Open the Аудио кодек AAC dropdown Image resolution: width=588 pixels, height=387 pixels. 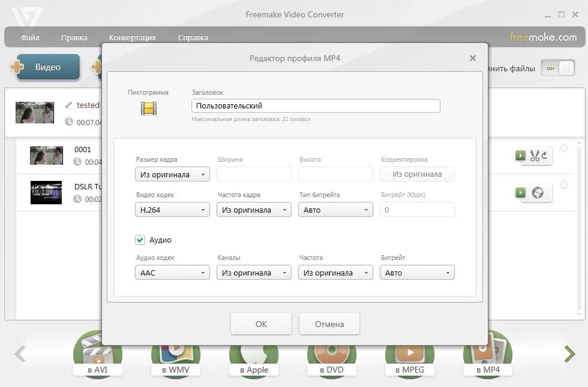pyautogui.click(x=172, y=273)
